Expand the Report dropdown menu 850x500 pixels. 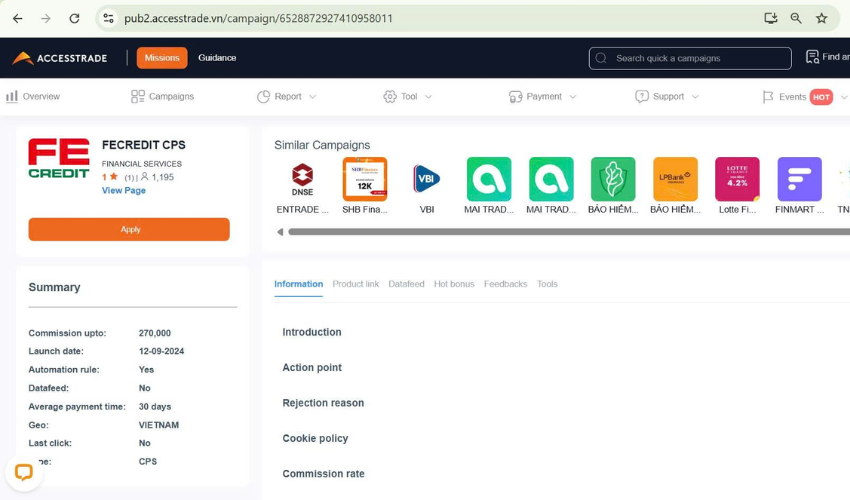coord(287,97)
